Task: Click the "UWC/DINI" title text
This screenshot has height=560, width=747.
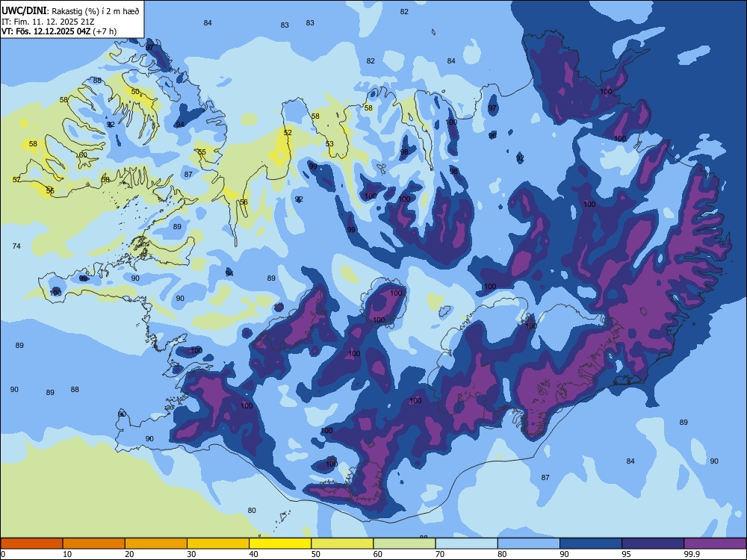Action: (x=24, y=11)
